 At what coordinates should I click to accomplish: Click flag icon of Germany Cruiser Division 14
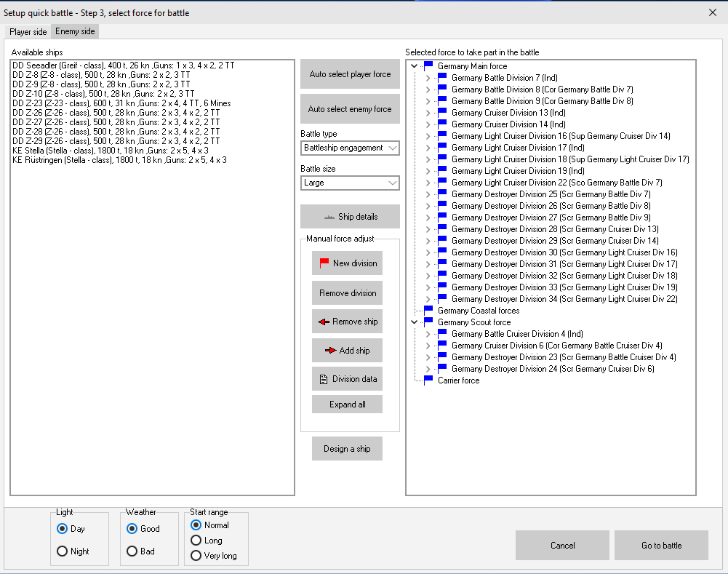(442, 124)
